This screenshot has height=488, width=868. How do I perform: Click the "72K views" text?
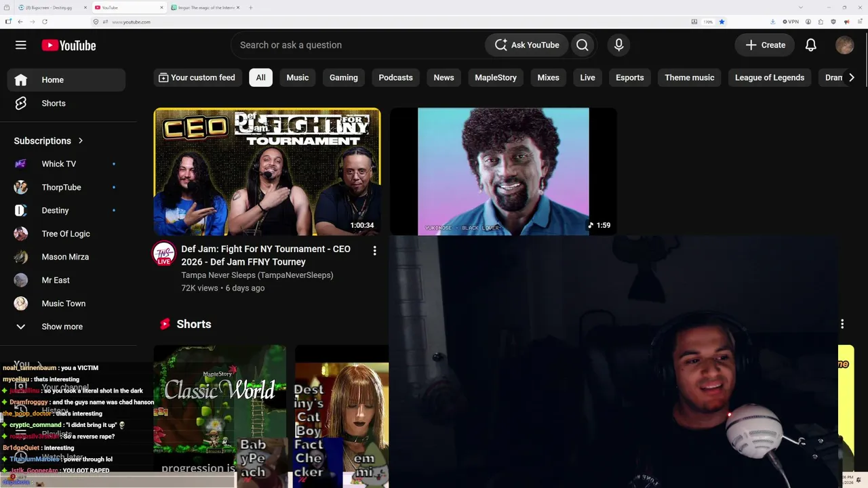199,288
